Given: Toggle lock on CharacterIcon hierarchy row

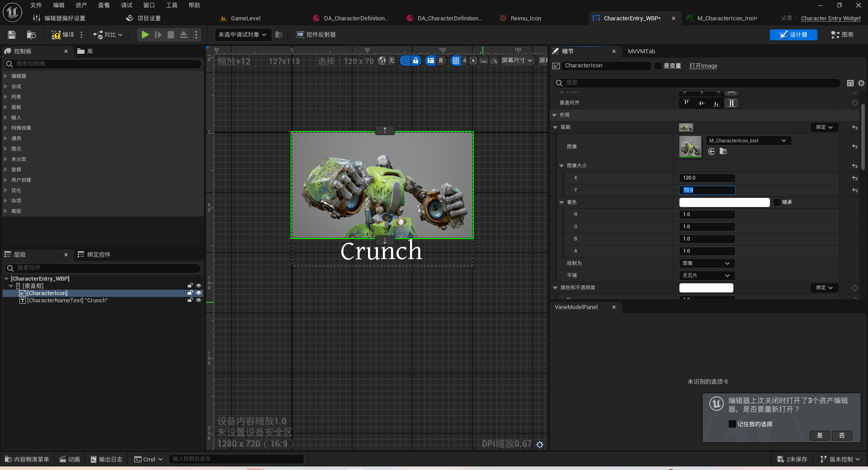Looking at the screenshot, I should tap(190, 293).
